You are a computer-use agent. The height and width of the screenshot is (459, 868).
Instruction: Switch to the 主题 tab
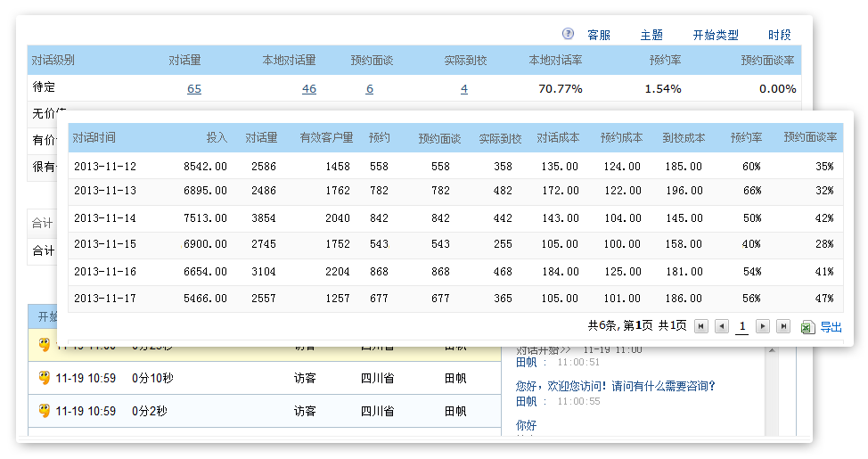[x=651, y=35]
